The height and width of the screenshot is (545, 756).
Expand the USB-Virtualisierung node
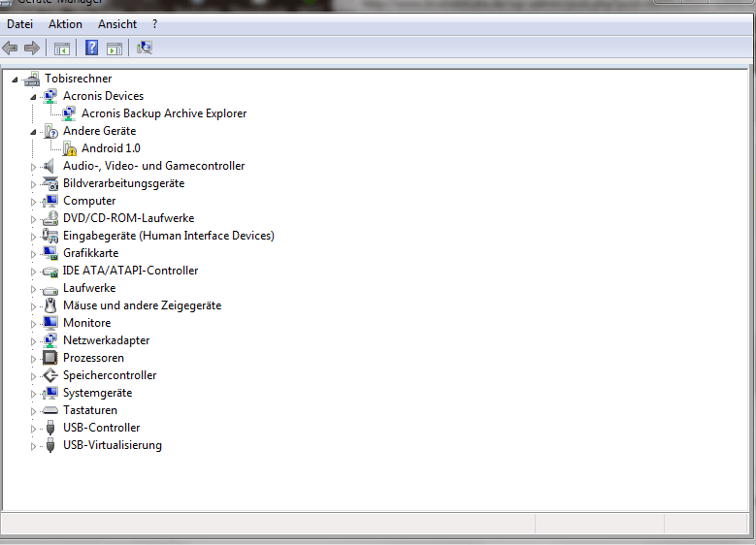pos(33,446)
